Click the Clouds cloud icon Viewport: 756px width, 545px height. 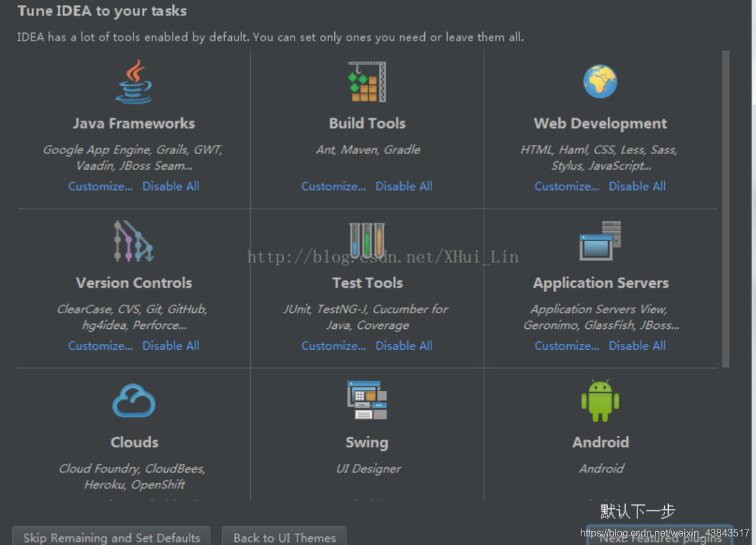133,401
